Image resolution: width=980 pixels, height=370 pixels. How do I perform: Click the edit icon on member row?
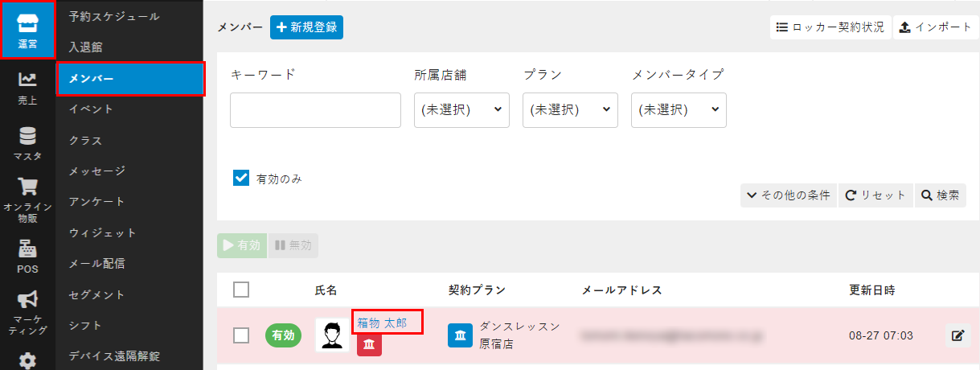click(x=957, y=335)
